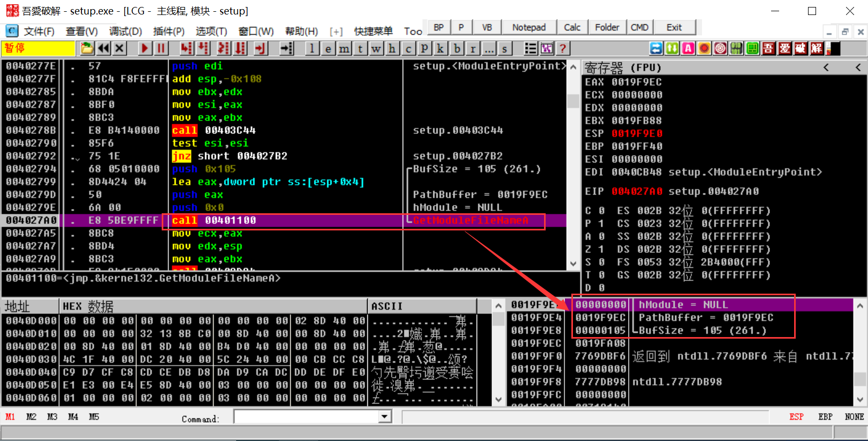The image size is (868, 441).
Task: Click the Execute Till Return icon
Action: pyautogui.click(x=260, y=49)
